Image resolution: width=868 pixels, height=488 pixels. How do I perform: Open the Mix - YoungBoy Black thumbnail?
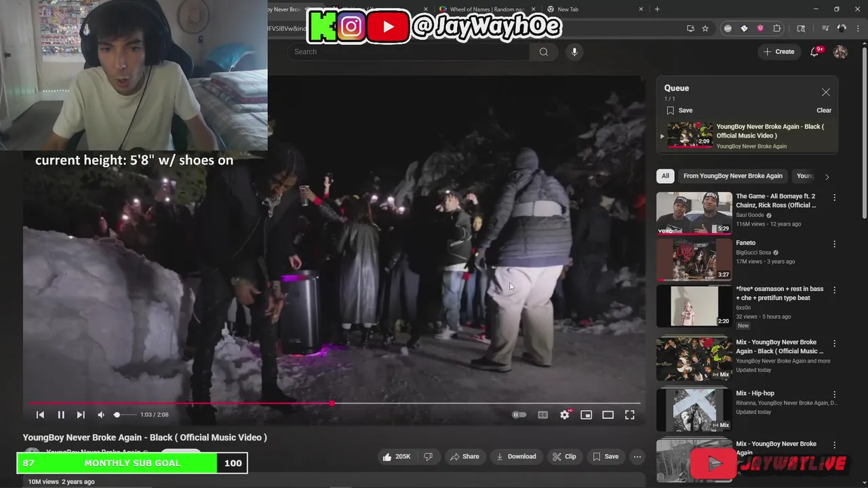694,359
